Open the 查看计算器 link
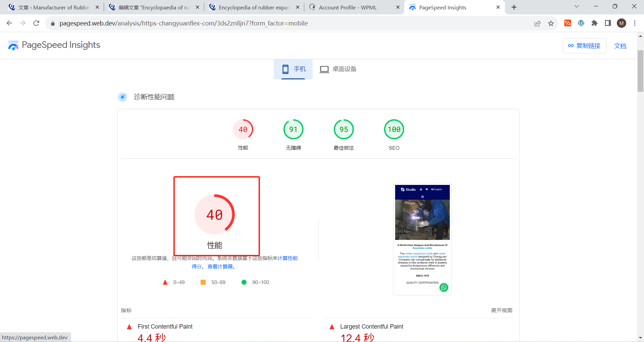644x342 pixels. tap(220, 267)
